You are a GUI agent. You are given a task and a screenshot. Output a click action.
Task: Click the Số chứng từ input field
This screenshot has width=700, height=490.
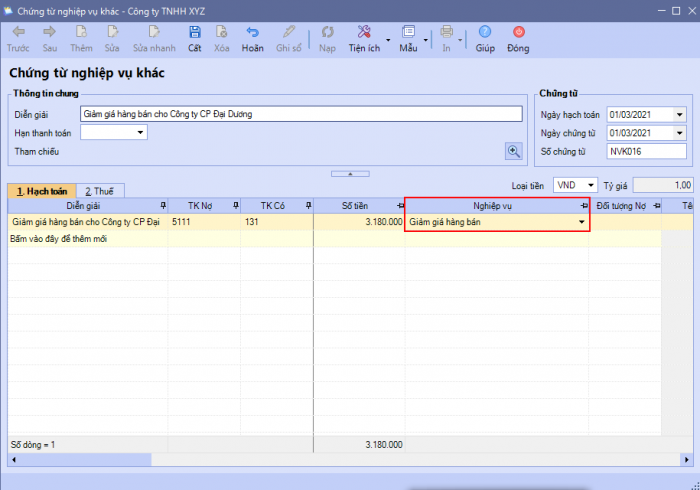[x=645, y=152]
